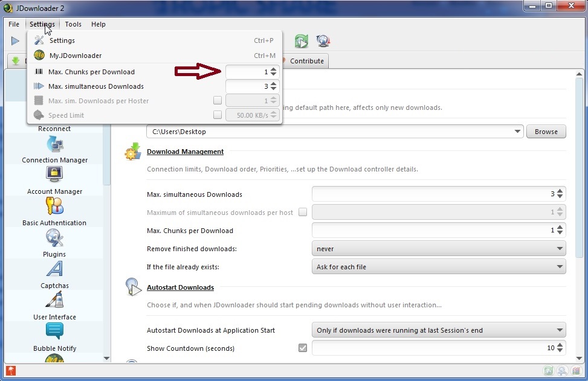The height and width of the screenshot is (381, 588).
Task: Increase Max. simultaneous Downloads in settings panel
Action: coord(560,191)
